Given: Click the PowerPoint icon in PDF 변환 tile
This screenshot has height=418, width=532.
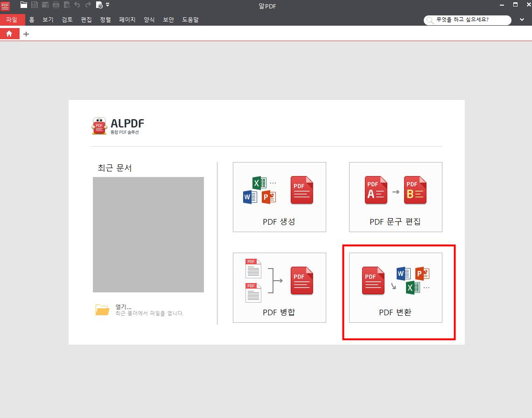Looking at the screenshot, I should point(422,273).
